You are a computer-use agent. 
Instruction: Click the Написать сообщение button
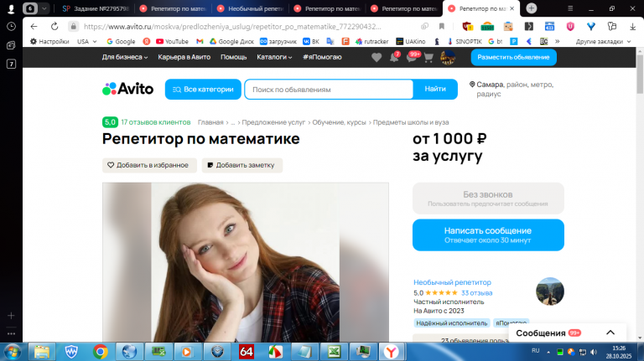pos(488,235)
